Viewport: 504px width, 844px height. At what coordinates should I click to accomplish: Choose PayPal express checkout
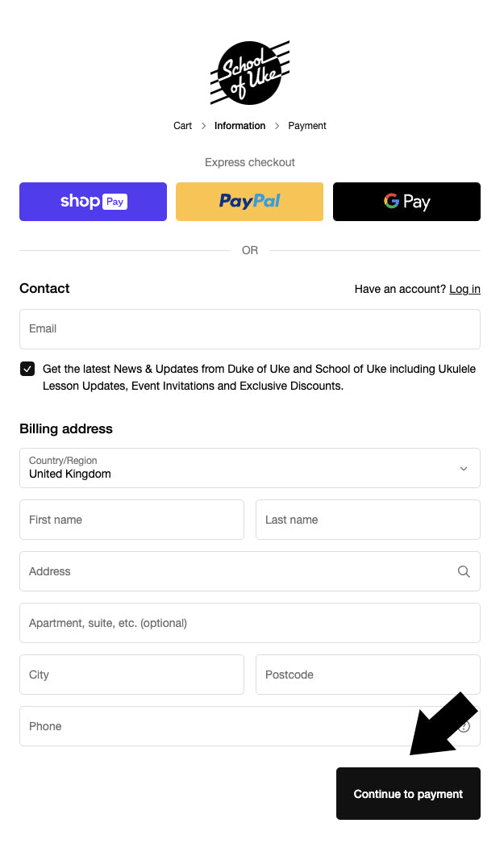click(249, 202)
